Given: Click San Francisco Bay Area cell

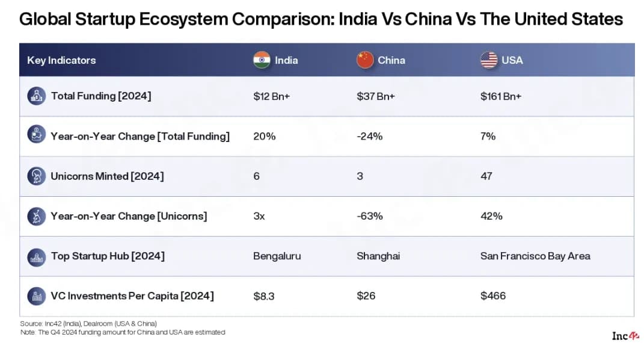Looking at the screenshot, I should (x=536, y=256).
